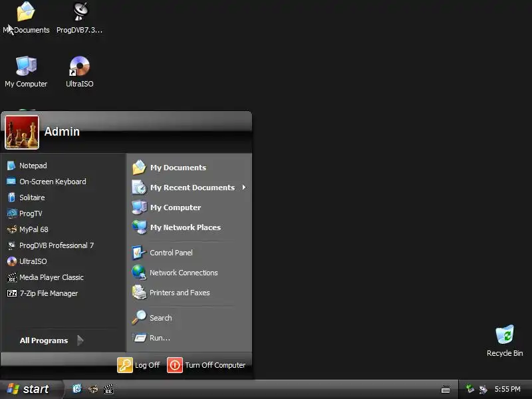532x399 pixels.
Task: Click the Admin user name
Action: point(62,132)
